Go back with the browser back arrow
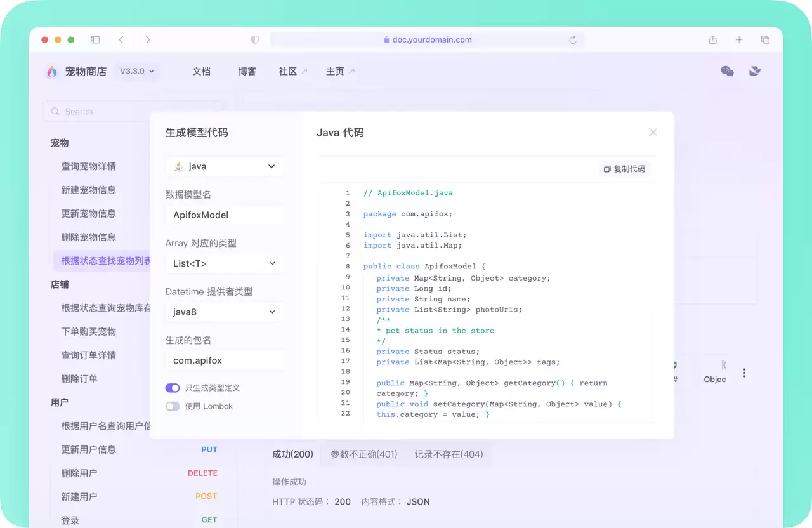Viewport: 812px width, 528px height. [121, 39]
